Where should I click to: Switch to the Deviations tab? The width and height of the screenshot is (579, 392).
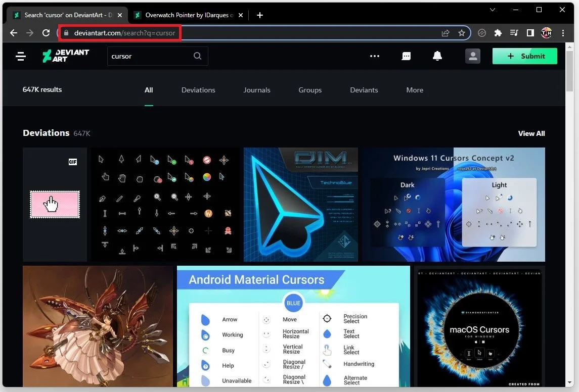pyautogui.click(x=198, y=90)
